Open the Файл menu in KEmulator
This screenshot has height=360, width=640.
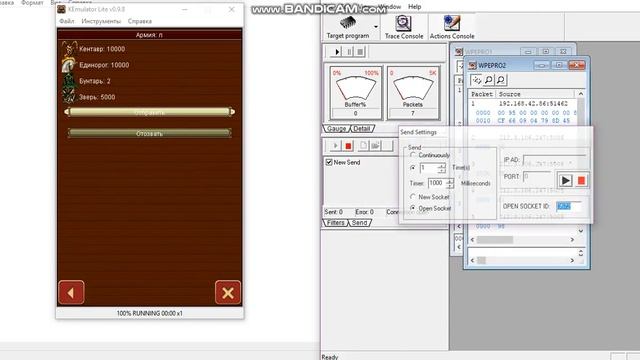click(x=67, y=21)
